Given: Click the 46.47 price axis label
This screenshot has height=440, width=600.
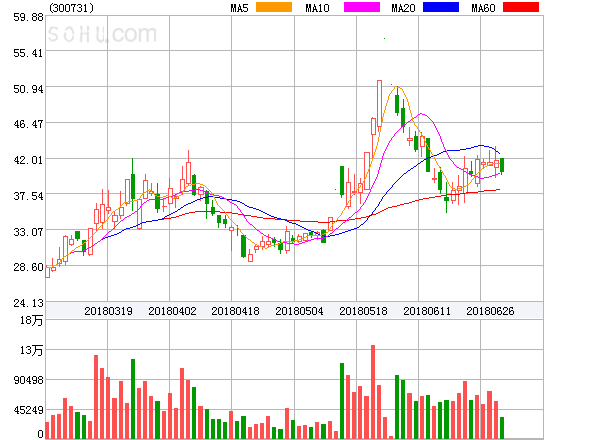Looking at the screenshot, I should click(28, 124).
